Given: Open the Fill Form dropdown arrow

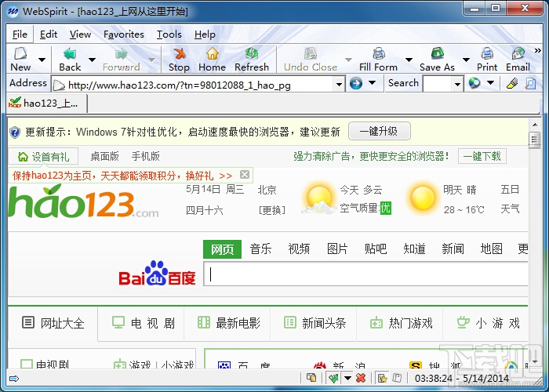Looking at the screenshot, I should [x=409, y=60].
